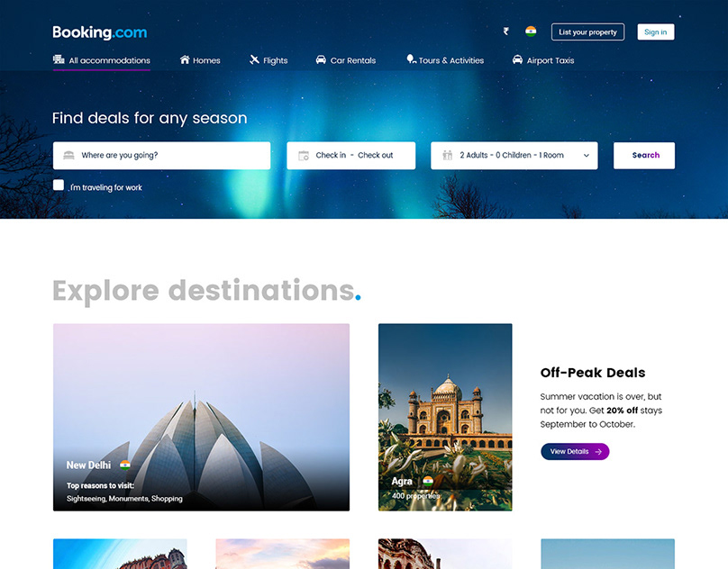This screenshot has height=569, width=728.
Task: Expand the guests and rooms dropdown arrow
Action: pyautogui.click(x=587, y=156)
